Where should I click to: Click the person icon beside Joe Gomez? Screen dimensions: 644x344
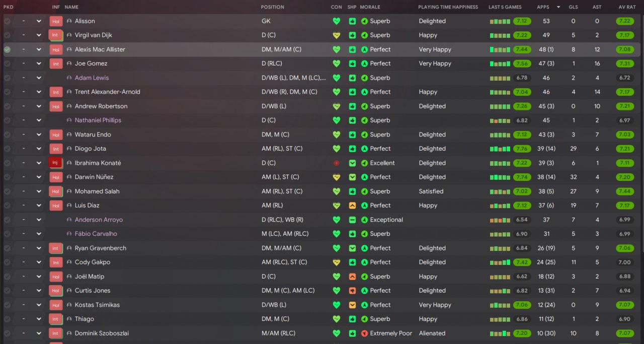point(69,64)
